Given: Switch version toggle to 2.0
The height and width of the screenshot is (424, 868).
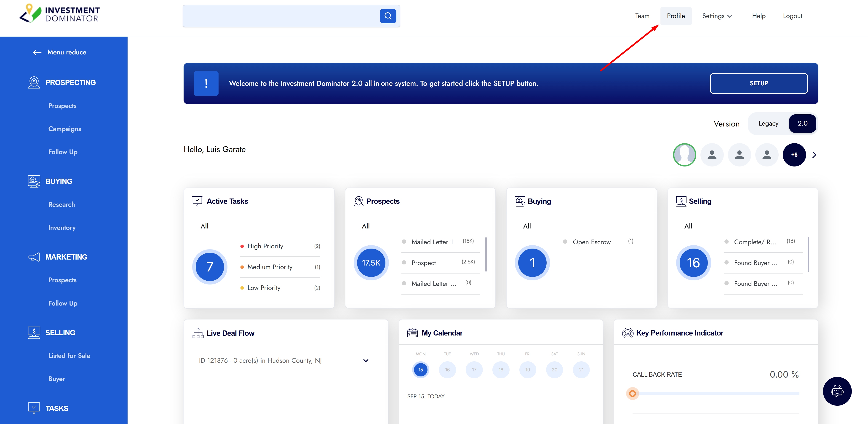Looking at the screenshot, I should (802, 123).
